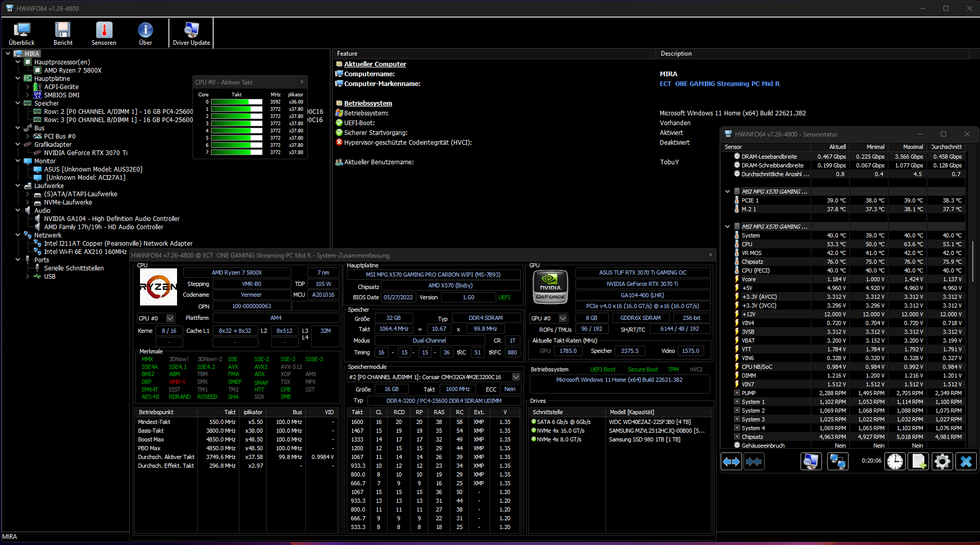The image size is (980, 545).
Task: Click the Core 7 clock bar
Action: point(237,152)
